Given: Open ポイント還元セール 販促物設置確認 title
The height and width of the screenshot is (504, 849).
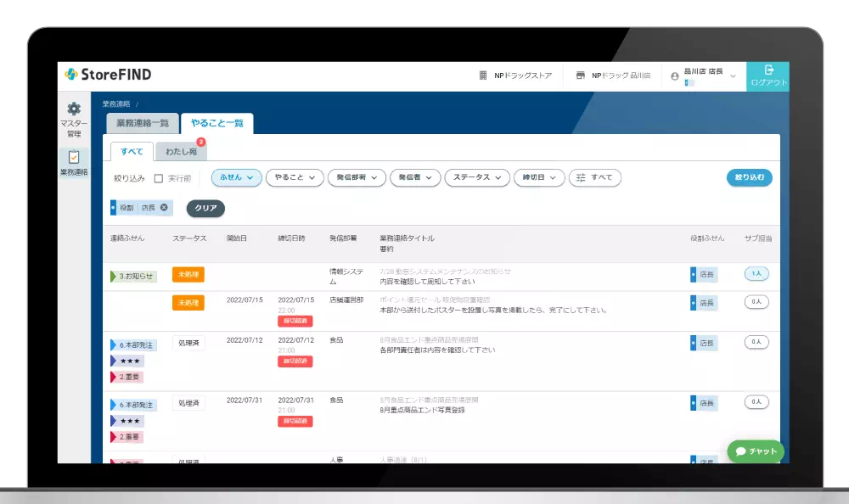Looking at the screenshot, I should click(435, 300).
